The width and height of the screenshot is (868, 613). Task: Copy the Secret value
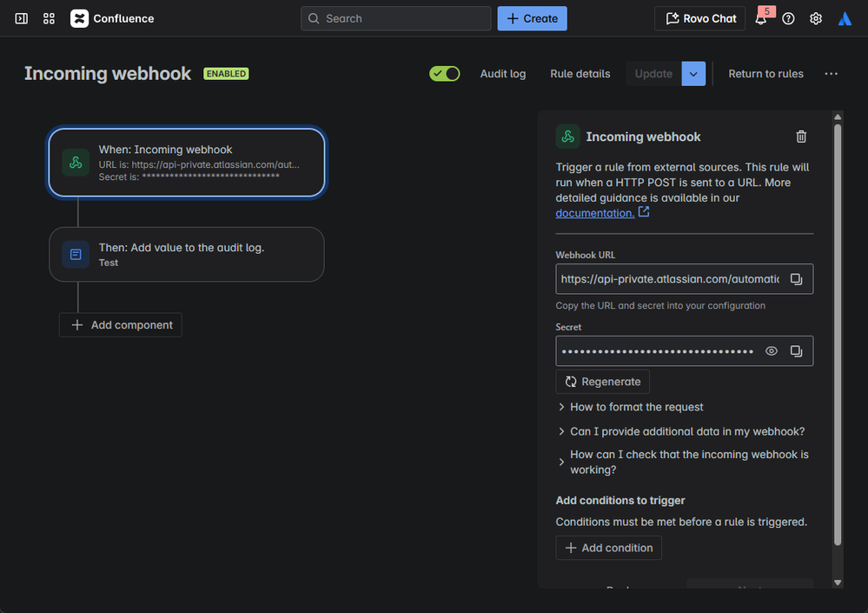[796, 351]
